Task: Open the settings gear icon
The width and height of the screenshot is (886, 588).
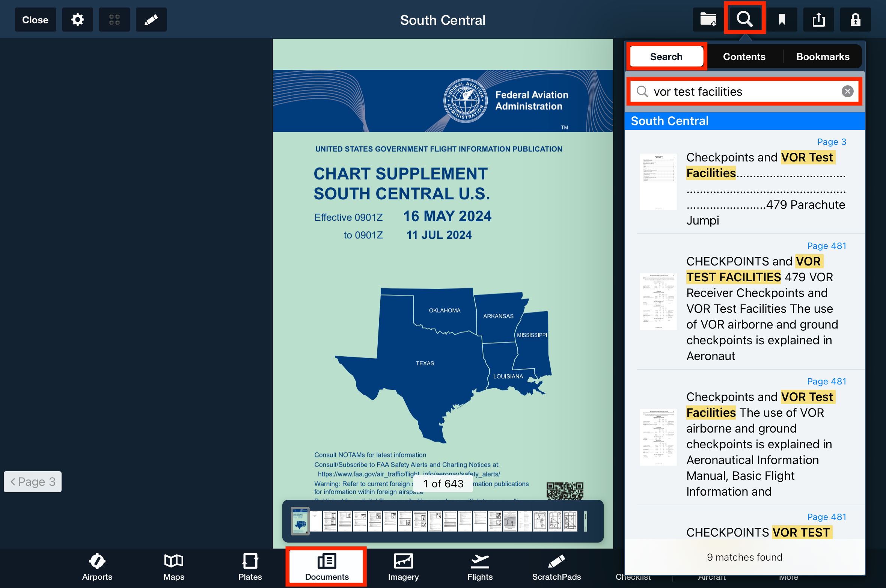Action: tap(77, 20)
